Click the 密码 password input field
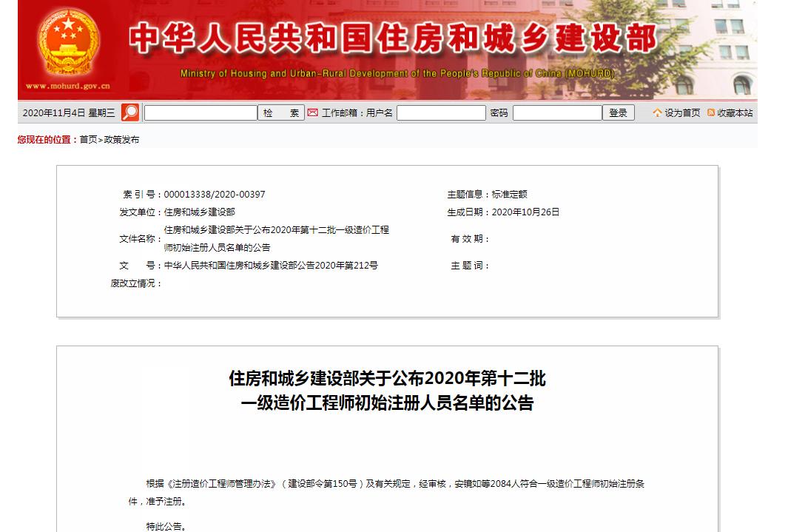This screenshot has height=532, width=788. click(557, 112)
